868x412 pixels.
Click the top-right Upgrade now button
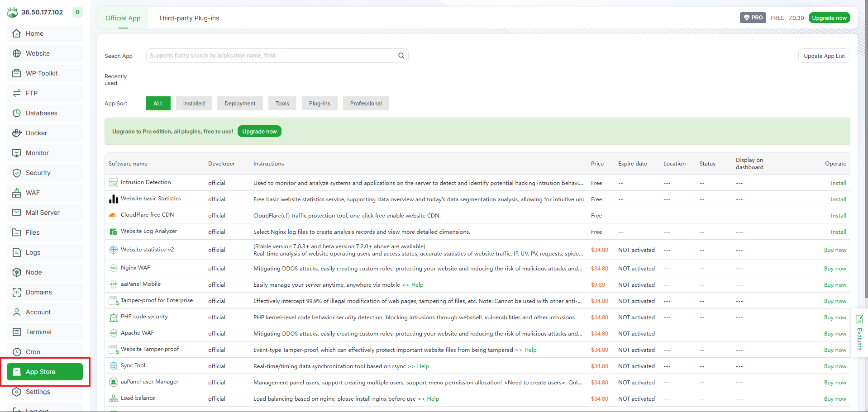(x=829, y=18)
